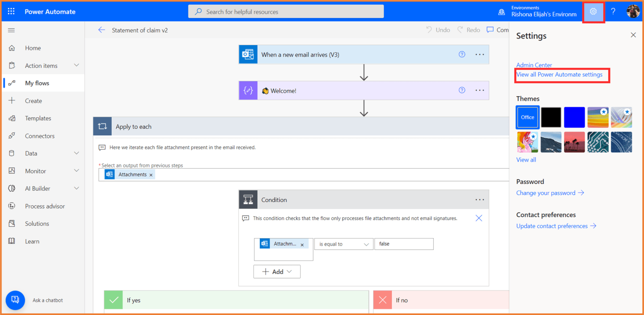Click the Condition control icon

tap(248, 199)
